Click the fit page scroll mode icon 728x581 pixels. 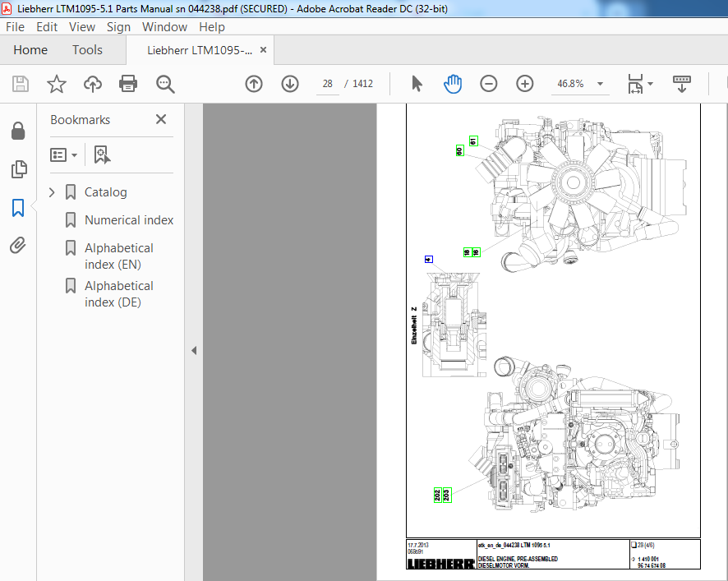point(635,84)
